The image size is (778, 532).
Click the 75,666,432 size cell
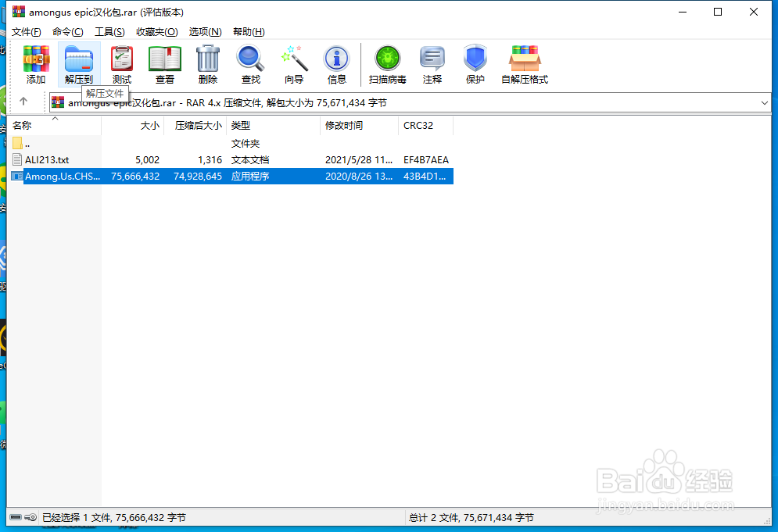pyautogui.click(x=135, y=176)
